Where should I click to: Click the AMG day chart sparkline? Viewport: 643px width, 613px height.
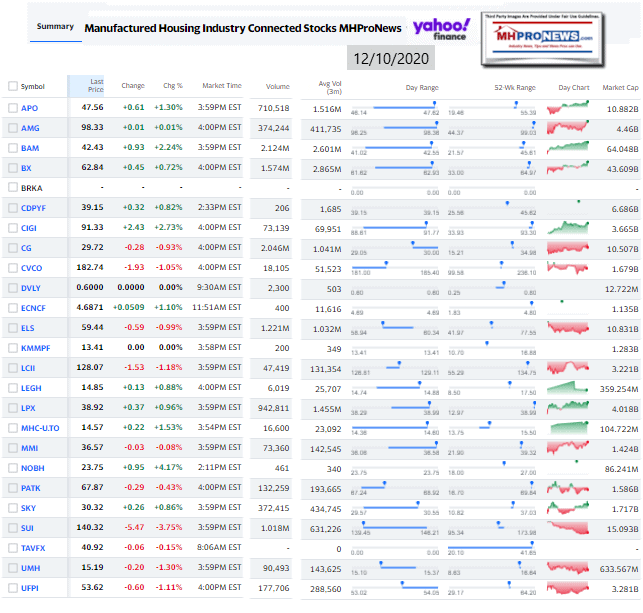coord(568,128)
